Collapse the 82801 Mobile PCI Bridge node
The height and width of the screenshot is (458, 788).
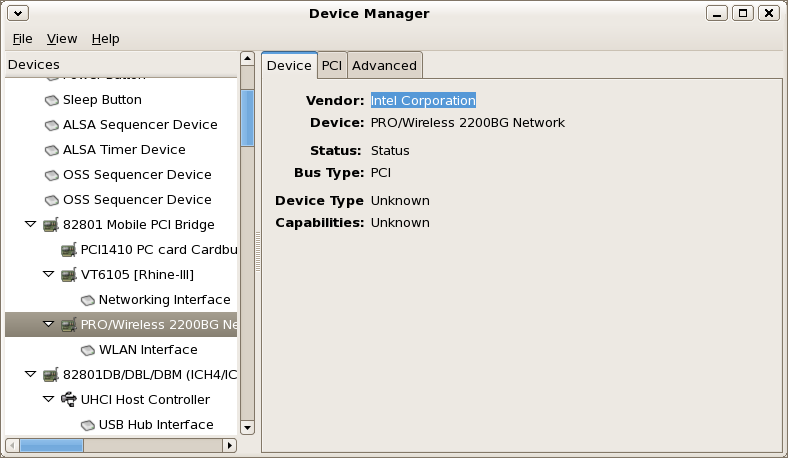tap(31, 224)
